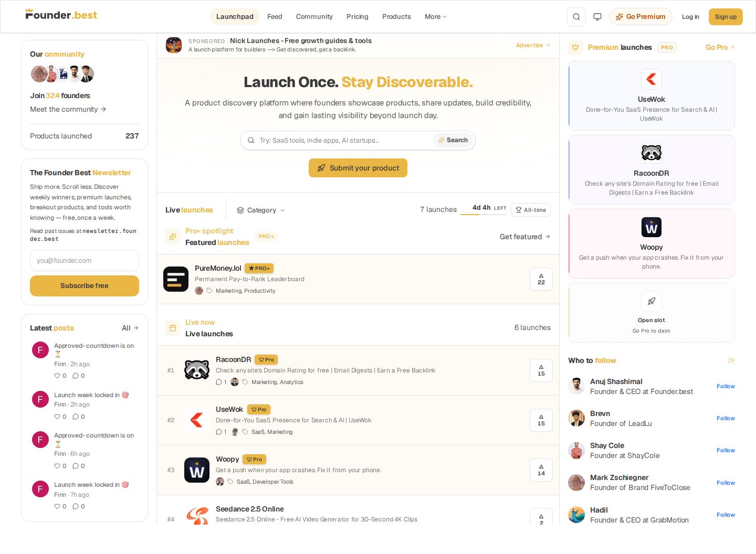The height and width of the screenshot is (554, 756).
Task: Open comments on RacoonDR launch row
Action: 221,382
